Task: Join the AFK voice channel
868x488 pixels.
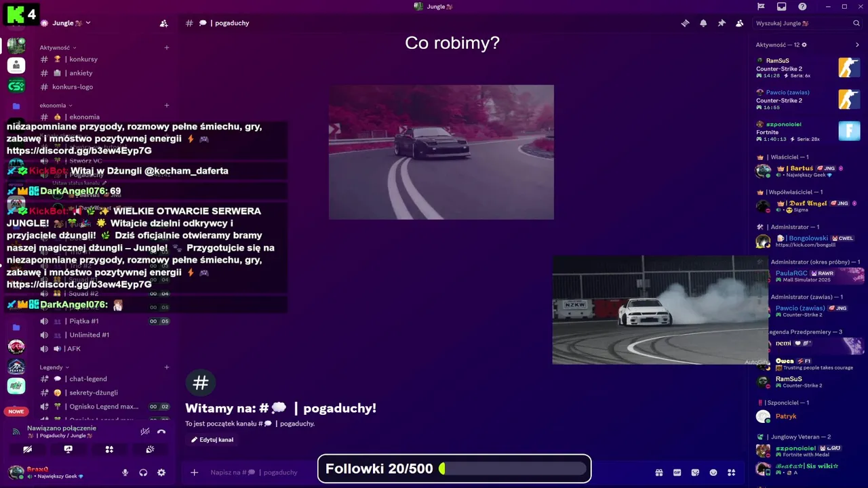Action: pos(104,349)
